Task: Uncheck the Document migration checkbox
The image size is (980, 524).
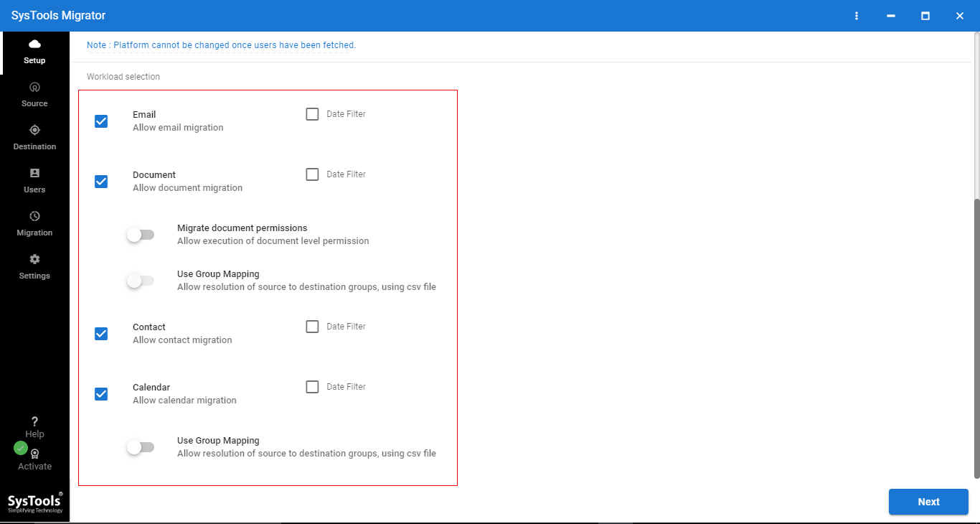Action: pos(101,182)
